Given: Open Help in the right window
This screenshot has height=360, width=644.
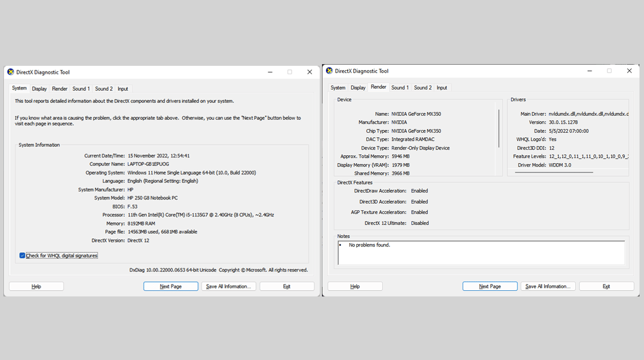Looking at the screenshot, I should (355, 286).
